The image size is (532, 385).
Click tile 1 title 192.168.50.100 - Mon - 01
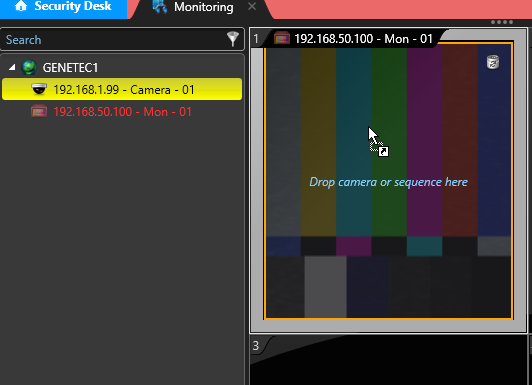[x=363, y=39]
